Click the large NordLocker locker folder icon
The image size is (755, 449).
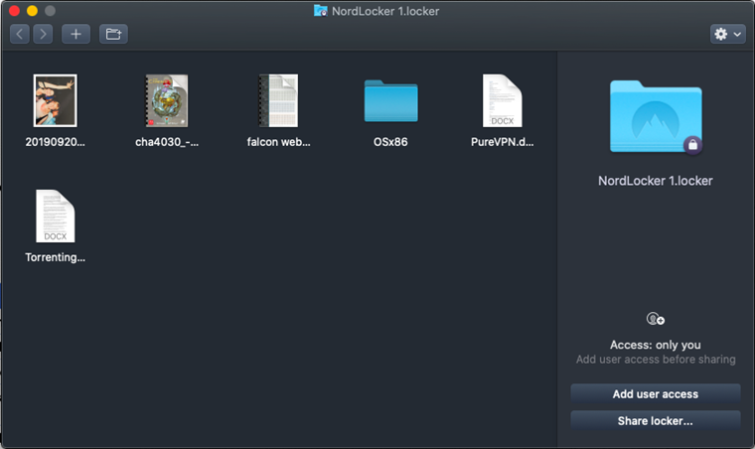pyautogui.click(x=656, y=117)
